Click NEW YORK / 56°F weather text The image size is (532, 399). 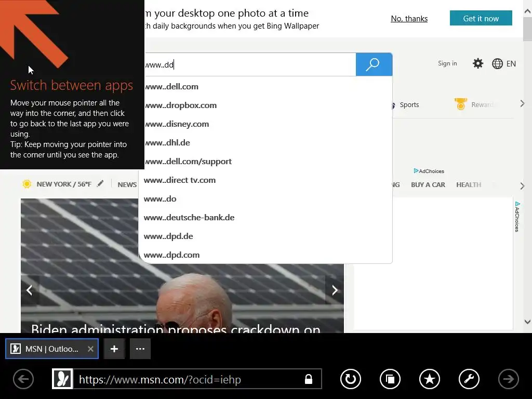pos(64,184)
